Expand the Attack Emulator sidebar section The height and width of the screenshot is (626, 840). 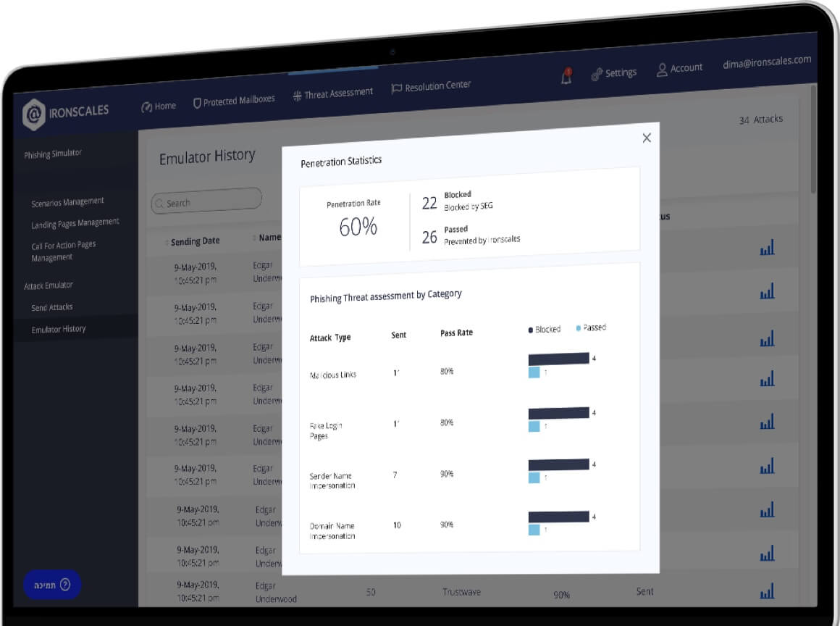pos(49,285)
